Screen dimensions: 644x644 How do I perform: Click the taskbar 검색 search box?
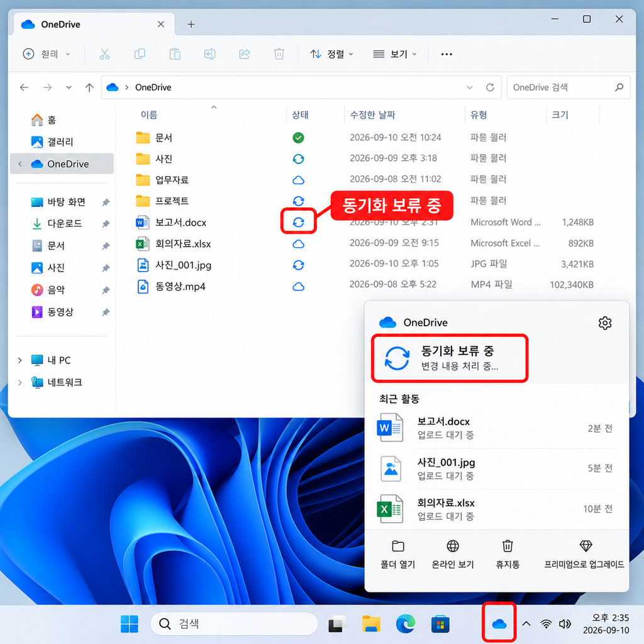234,625
